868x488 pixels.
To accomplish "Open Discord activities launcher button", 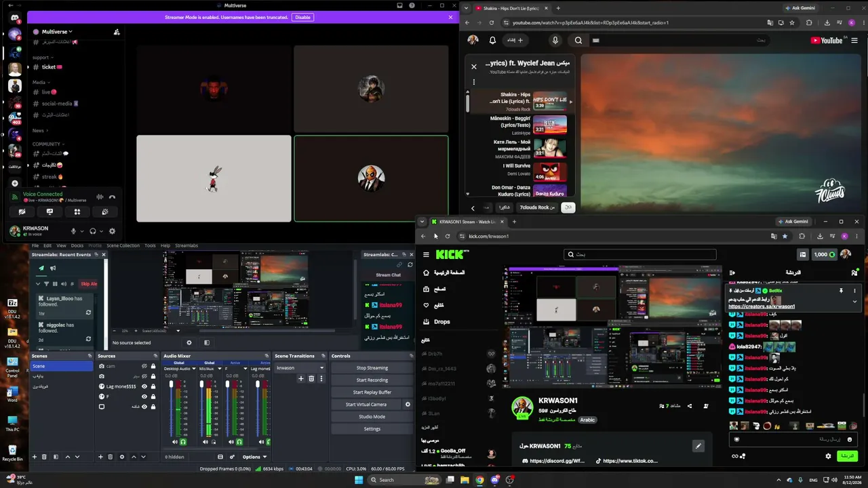I will 77,212.
